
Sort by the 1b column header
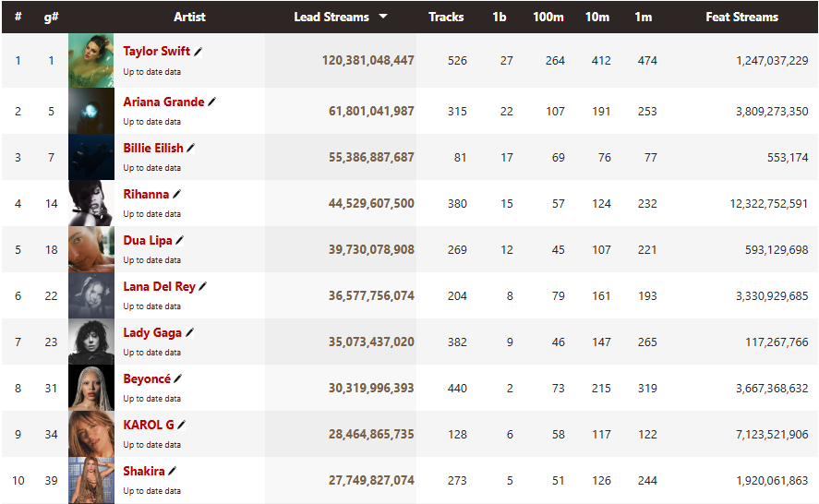pyautogui.click(x=500, y=17)
